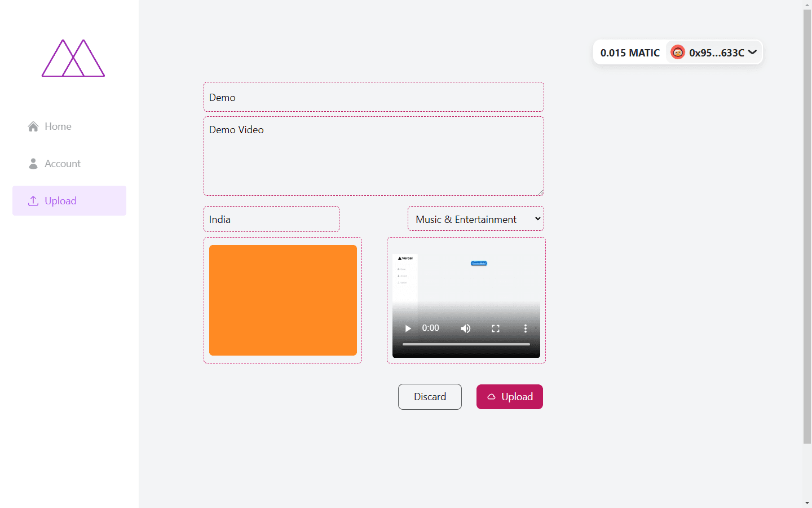
Task: Click the orange thumbnail image
Action: click(x=283, y=300)
